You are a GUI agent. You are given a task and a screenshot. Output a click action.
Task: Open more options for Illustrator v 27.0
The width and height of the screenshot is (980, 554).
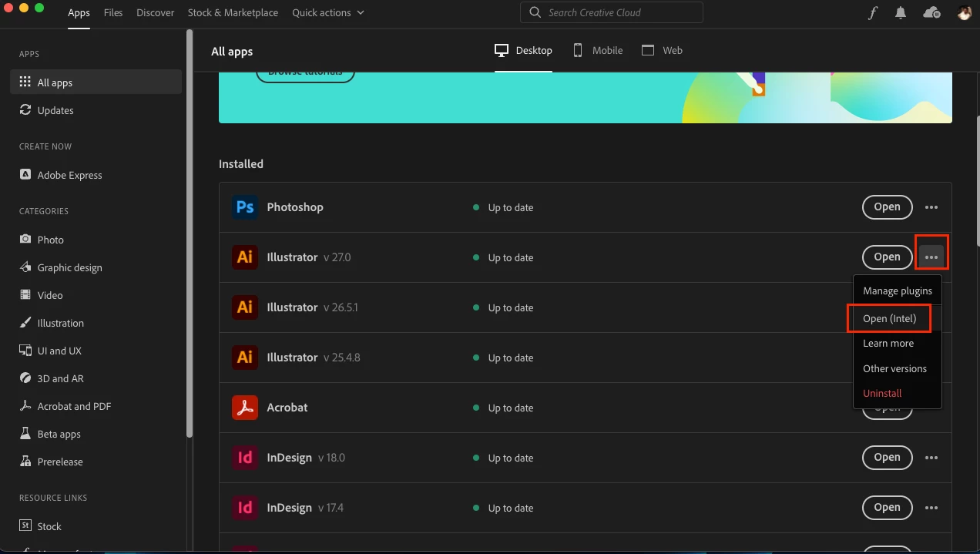point(931,257)
